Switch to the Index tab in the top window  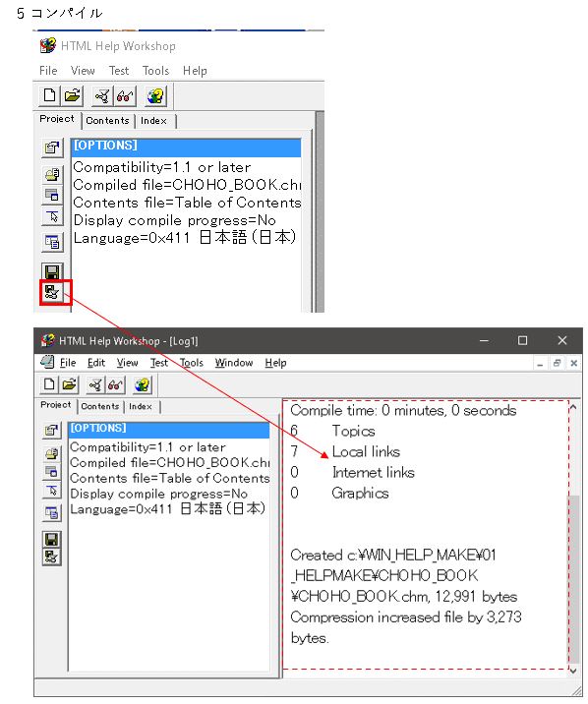[154, 121]
